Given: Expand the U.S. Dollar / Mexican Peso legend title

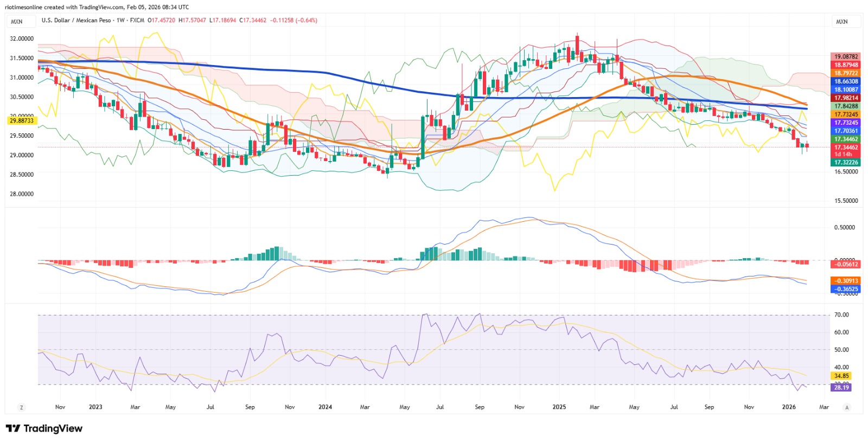Looking at the screenshot, I should click(x=76, y=21).
